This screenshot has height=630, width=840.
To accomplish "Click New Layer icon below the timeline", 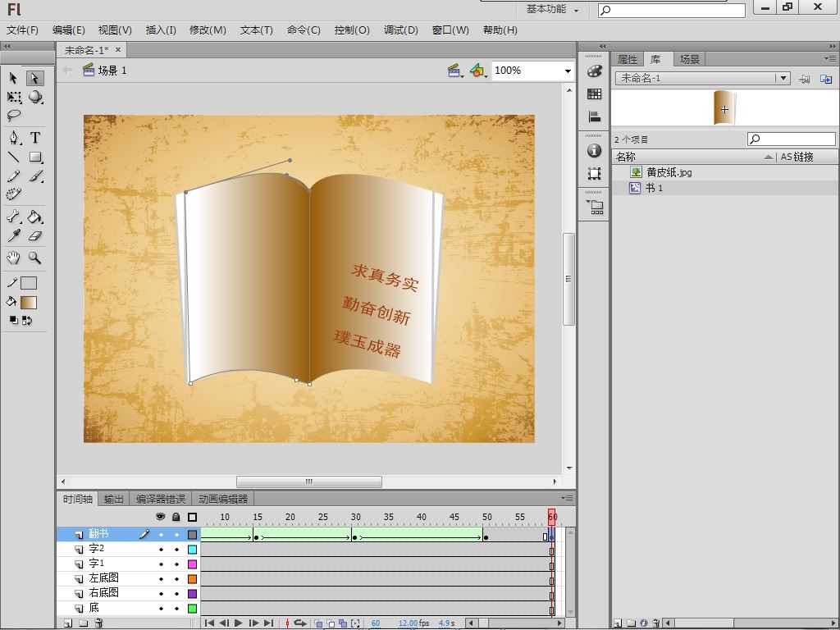I will (x=68, y=623).
